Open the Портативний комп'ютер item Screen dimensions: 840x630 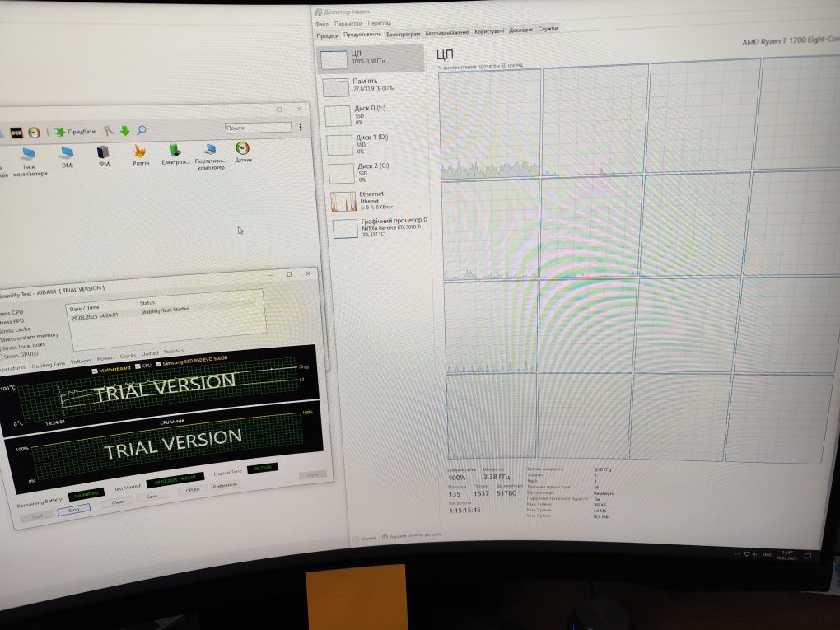pyautogui.click(x=211, y=156)
